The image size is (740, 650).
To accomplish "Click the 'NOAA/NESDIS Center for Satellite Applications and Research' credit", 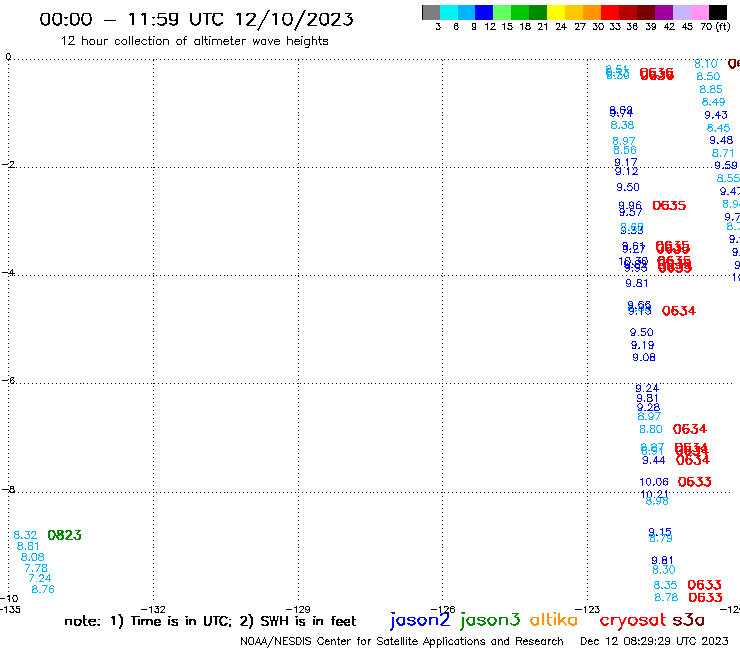I will (402, 642).
